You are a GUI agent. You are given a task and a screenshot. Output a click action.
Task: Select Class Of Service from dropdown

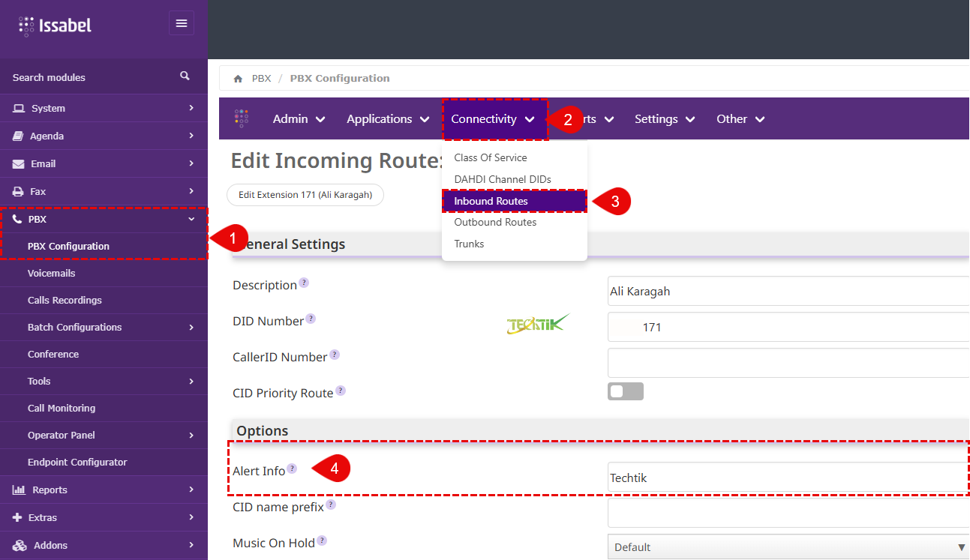click(x=491, y=157)
